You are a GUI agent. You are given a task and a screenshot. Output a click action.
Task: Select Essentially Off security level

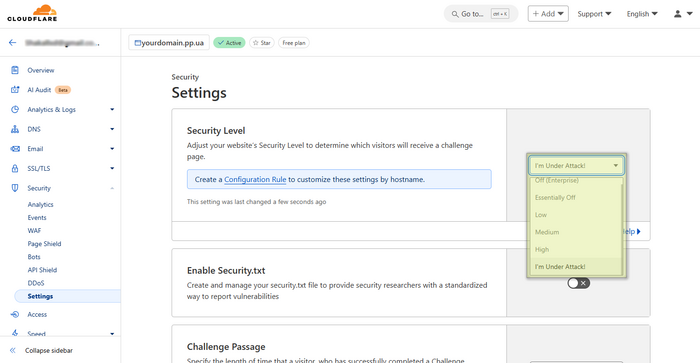coord(576,197)
